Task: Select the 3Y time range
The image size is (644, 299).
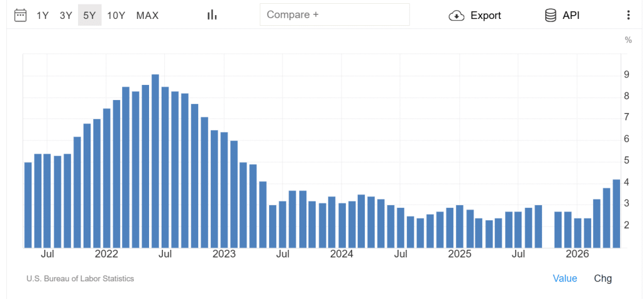Action: 65,16
